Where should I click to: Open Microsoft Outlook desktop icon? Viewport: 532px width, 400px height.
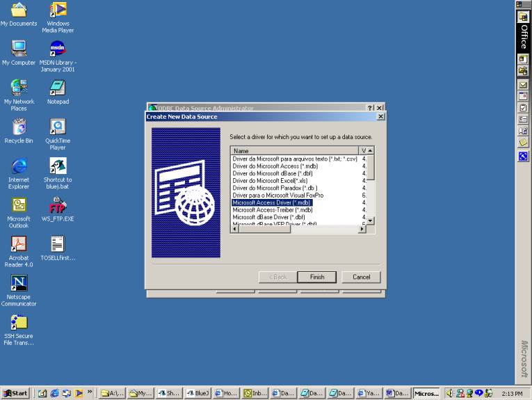19,212
